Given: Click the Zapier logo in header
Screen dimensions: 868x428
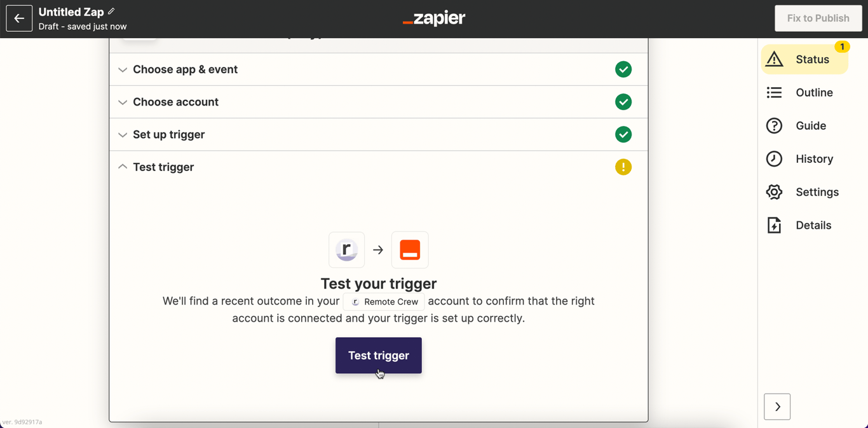Looking at the screenshot, I should (x=434, y=18).
